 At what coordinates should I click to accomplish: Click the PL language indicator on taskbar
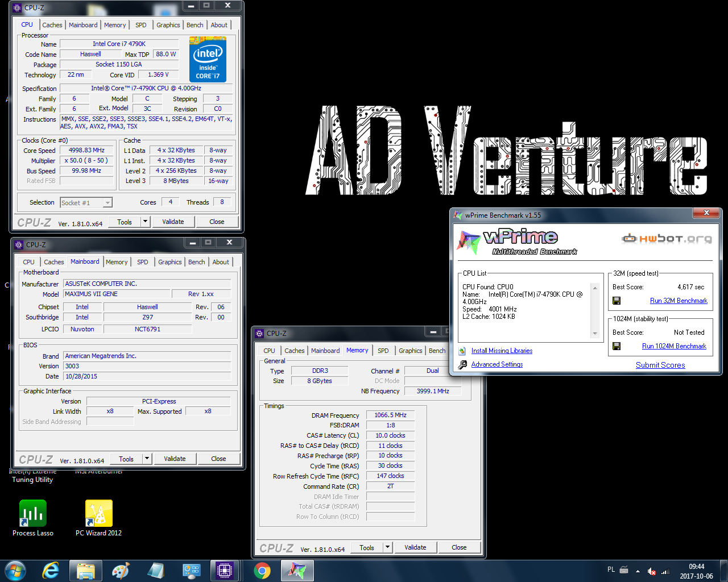click(x=611, y=569)
